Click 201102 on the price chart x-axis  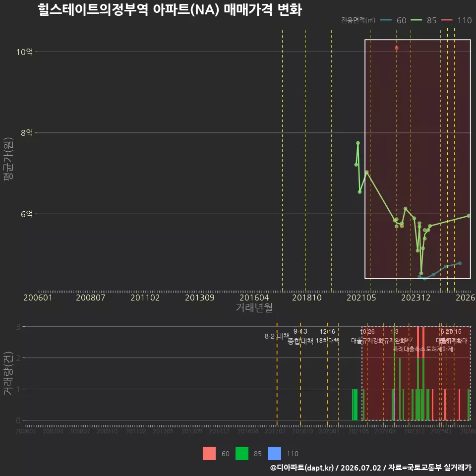click(145, 297)
